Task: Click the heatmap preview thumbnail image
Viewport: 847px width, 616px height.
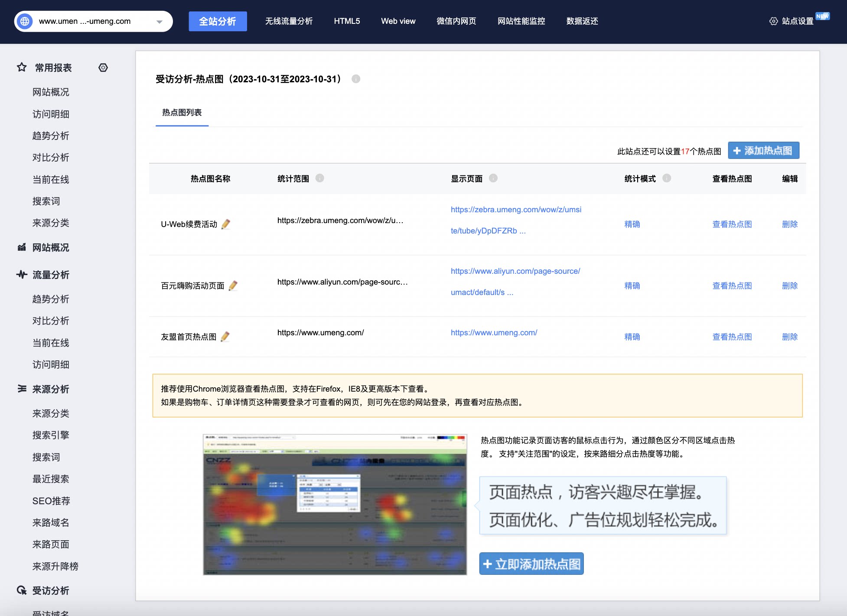Action: [335, 504]
